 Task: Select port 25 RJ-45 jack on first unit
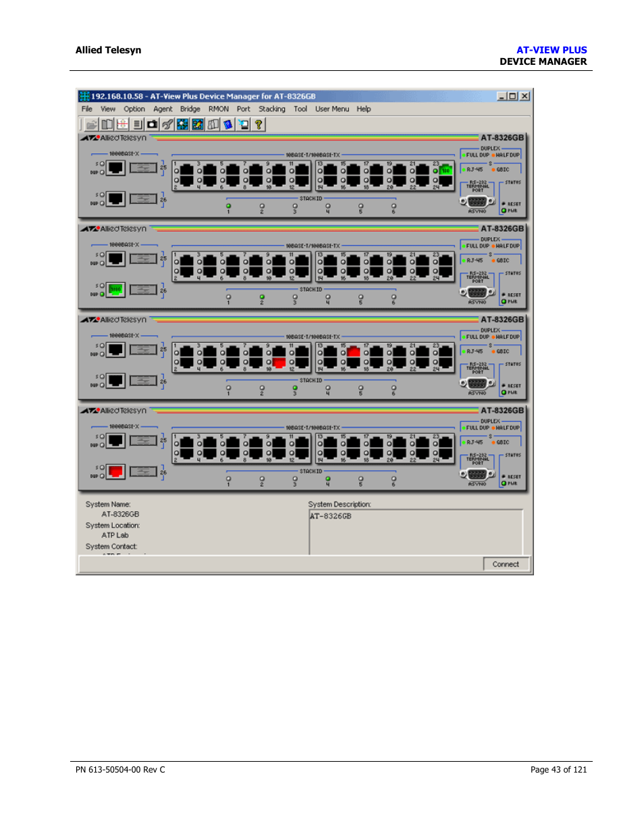pos(115,167)
